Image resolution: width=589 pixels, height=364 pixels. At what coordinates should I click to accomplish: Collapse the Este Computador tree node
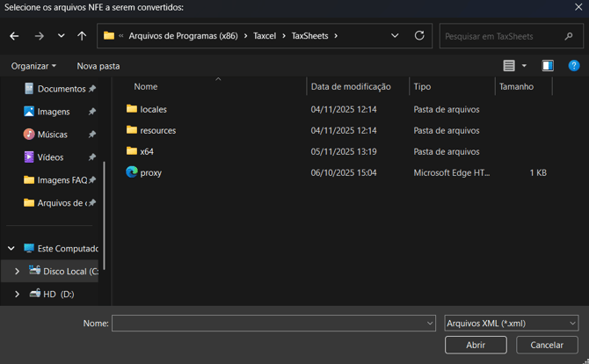click(11, 249)
